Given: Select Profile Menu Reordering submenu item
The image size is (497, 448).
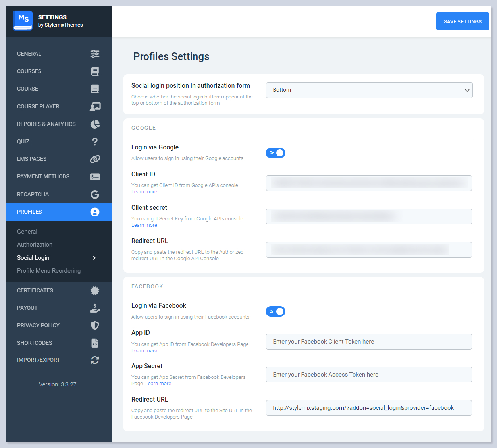Looking at the screenshot, I should tap(49, 271).
